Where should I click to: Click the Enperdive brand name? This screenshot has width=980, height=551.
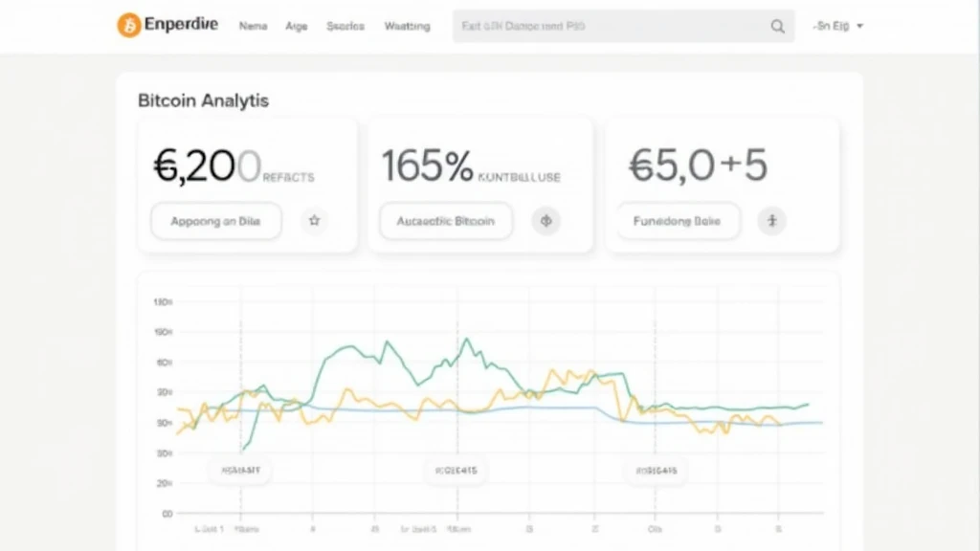tap(183, 26)
